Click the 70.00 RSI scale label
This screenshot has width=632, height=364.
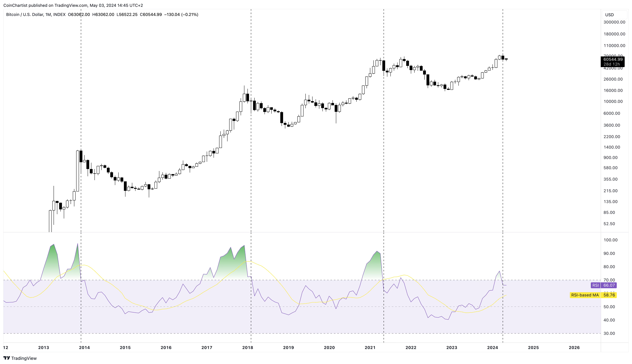point(609,280)
